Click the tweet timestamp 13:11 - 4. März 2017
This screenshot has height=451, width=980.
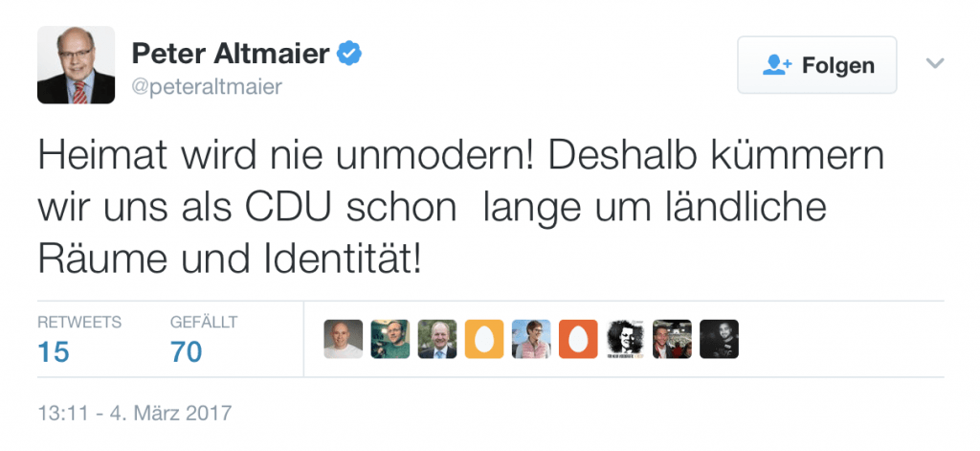tap(134, 415)
